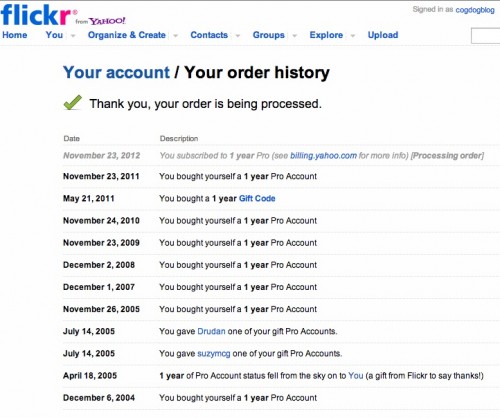Follow the billing.yahoo.com link
The width and height of the screenshot is (500, 418).
pos(323,156)
